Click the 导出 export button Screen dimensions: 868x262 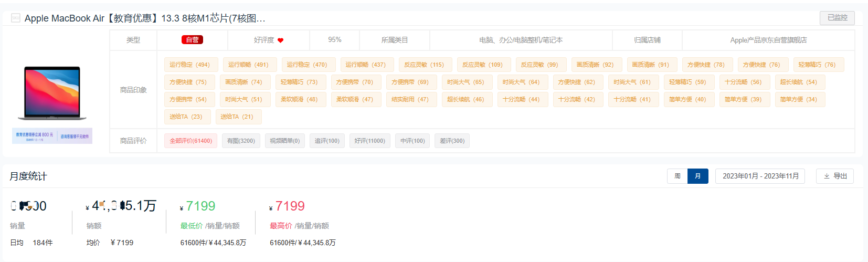point(835,176)
